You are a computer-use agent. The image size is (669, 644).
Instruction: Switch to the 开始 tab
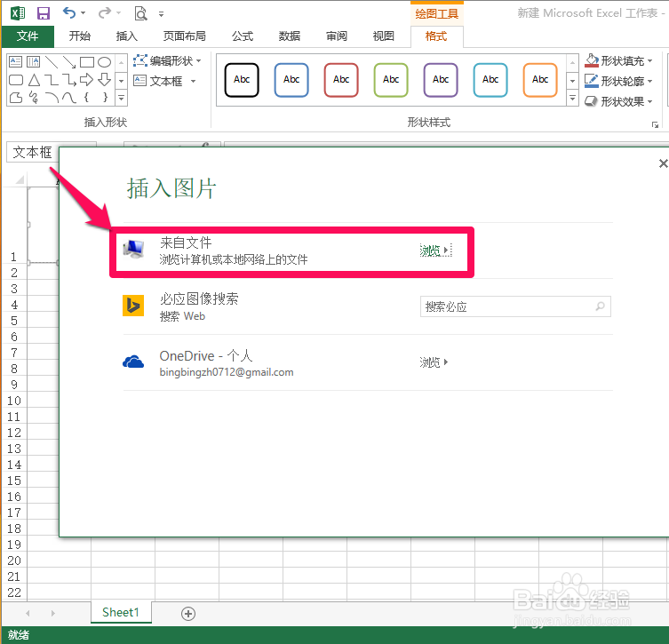point(80,36)
